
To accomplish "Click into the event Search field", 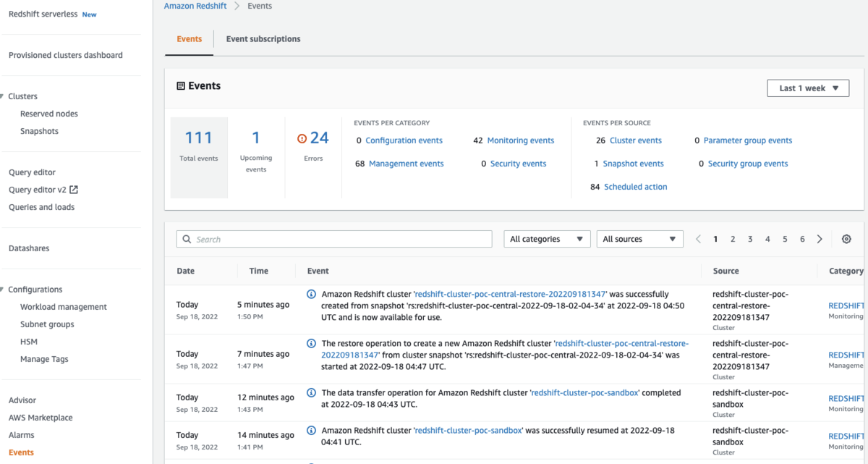I will click(x=334, y=239).
